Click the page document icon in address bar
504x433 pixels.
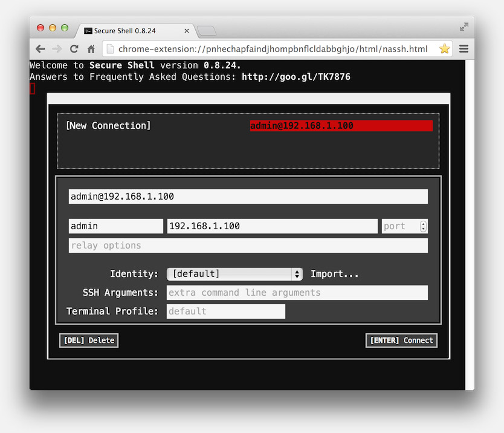click(110, 49)
